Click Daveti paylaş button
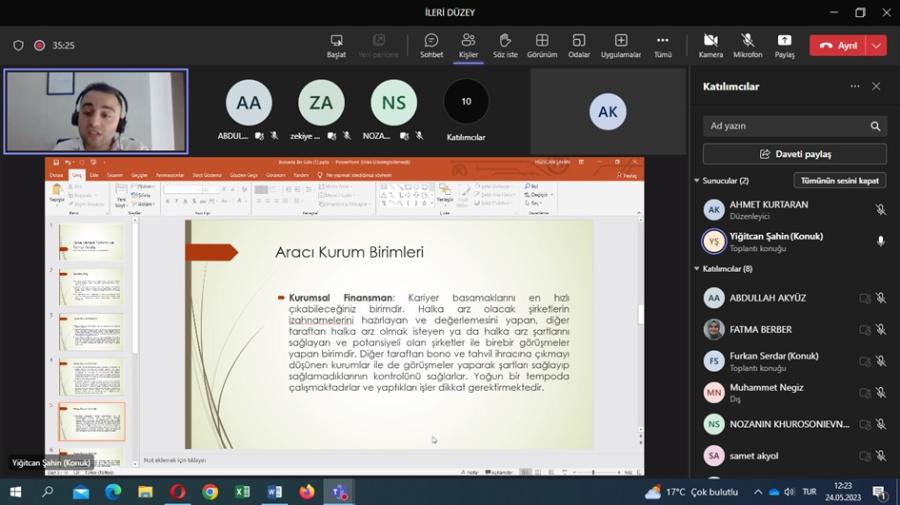The width and height of the screenshot is (900, 505). click(794, 154)
